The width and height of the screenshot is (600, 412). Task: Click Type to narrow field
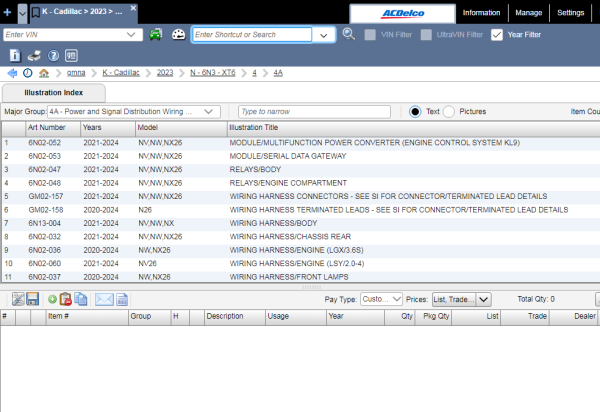(x=314, y=112)
